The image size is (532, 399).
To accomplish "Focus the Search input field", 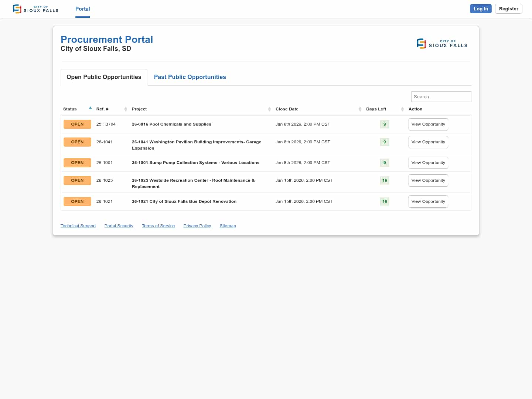I will point(441,97).
